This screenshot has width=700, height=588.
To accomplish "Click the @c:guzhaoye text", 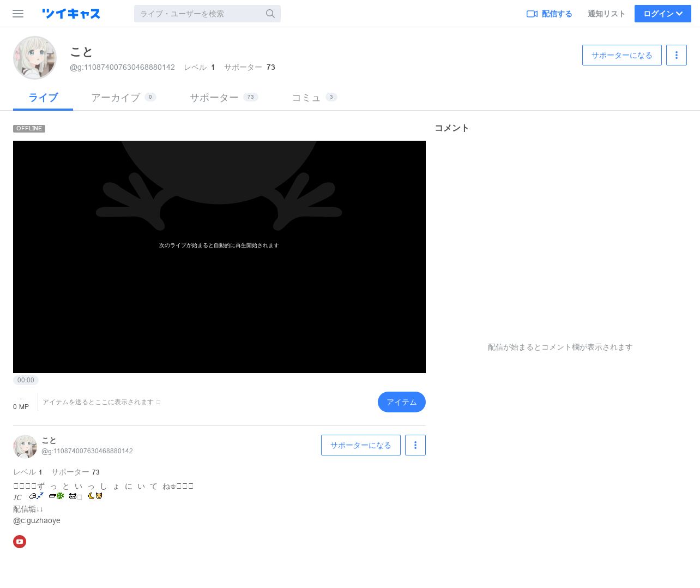I will 37,520.
